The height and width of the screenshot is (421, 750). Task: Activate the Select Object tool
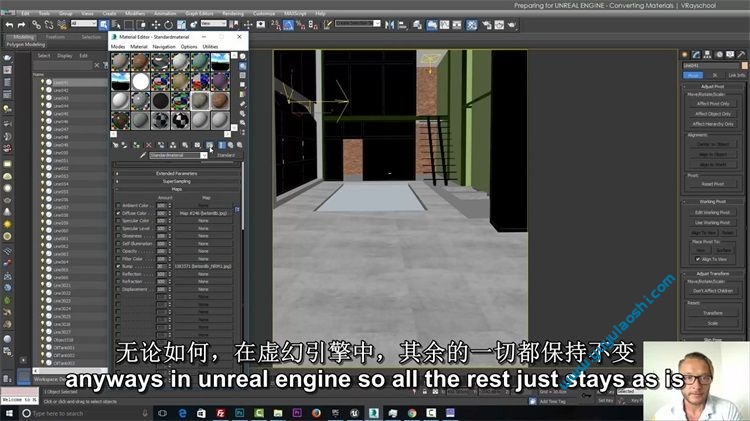(103, 25)
